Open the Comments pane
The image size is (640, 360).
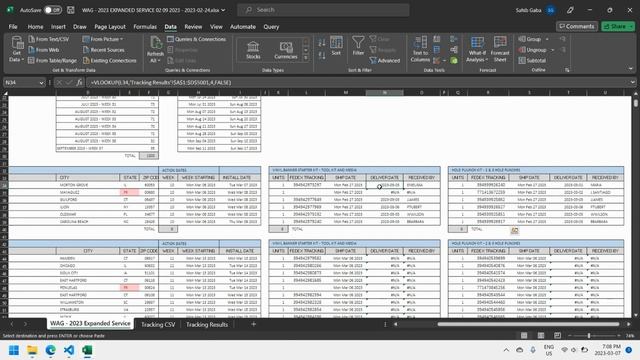tap(576, 26)
